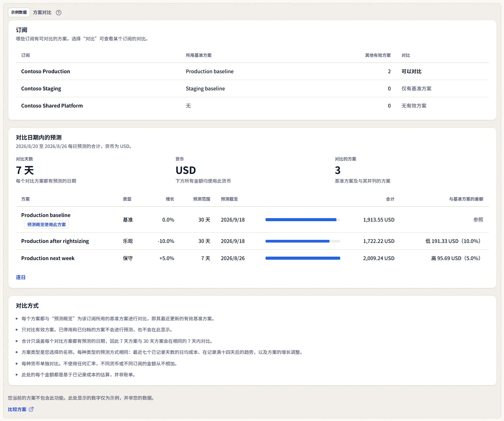Click the 预测范围 column header
Screen dimensions: 504x421
(202, 199)
